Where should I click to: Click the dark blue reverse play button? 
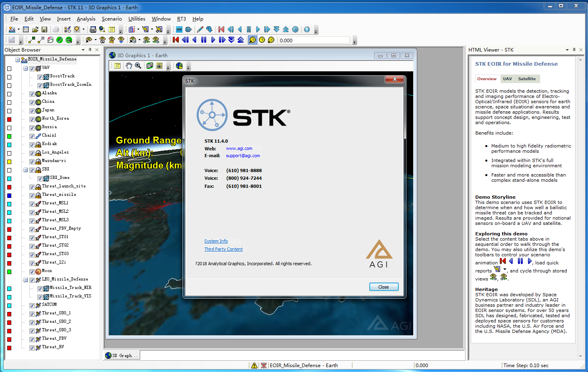coord(195,40)
